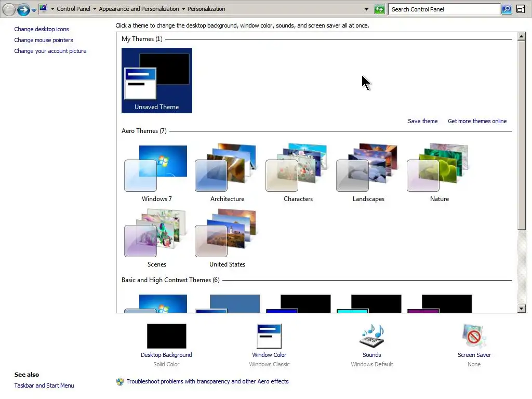The height and width of the screenshot is (399, 532).
Task: Apply the Windows 7 Aero theme
Action: pyautogui.click(x=157, y=173)
